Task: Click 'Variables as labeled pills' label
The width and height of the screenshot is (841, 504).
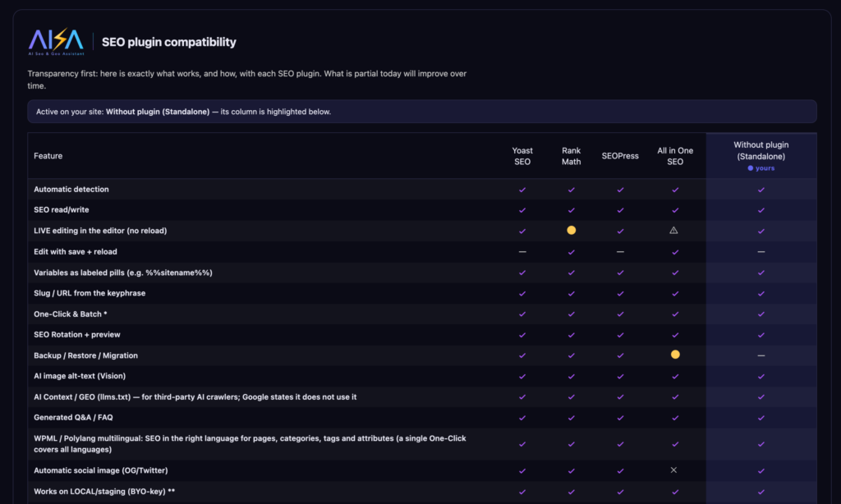Action: [x=123, y=273]
